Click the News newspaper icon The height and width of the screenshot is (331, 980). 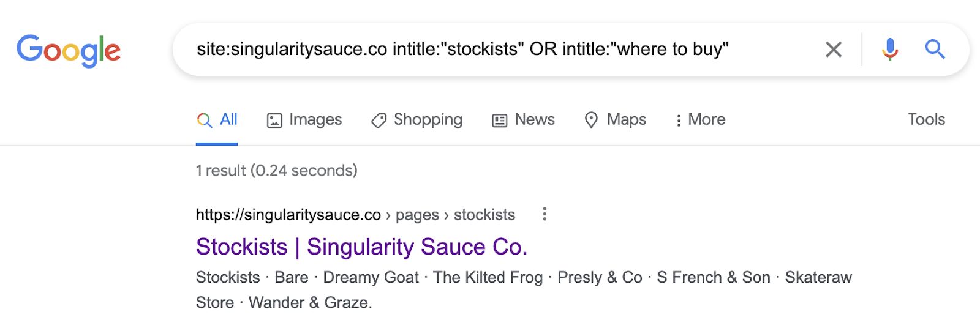point(500,121)
